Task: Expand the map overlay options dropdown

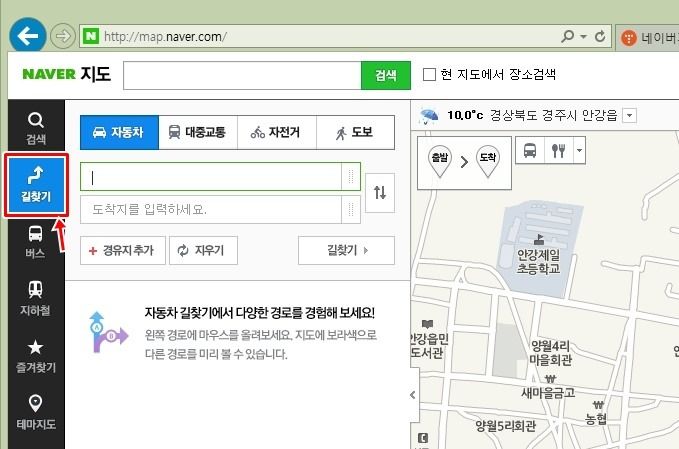Action: point(579,150)
